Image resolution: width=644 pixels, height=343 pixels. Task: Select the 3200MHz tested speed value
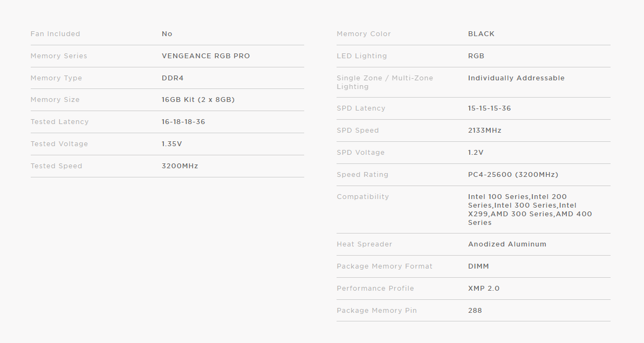click(180, 166)
